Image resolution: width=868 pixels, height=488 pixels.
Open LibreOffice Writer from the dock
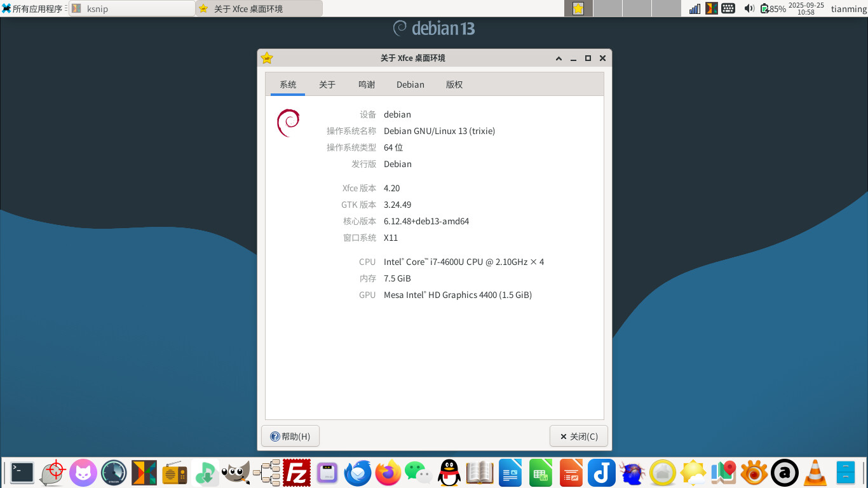(x=510, y=473)
